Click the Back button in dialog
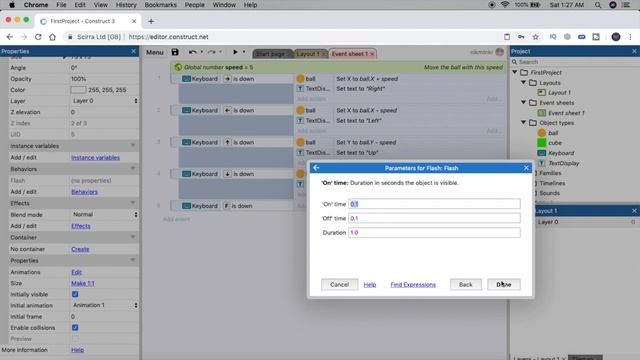 point(465,284)
